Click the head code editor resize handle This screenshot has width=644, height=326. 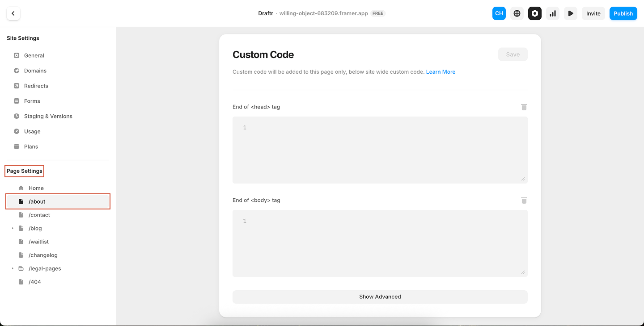tap(523, 179)
